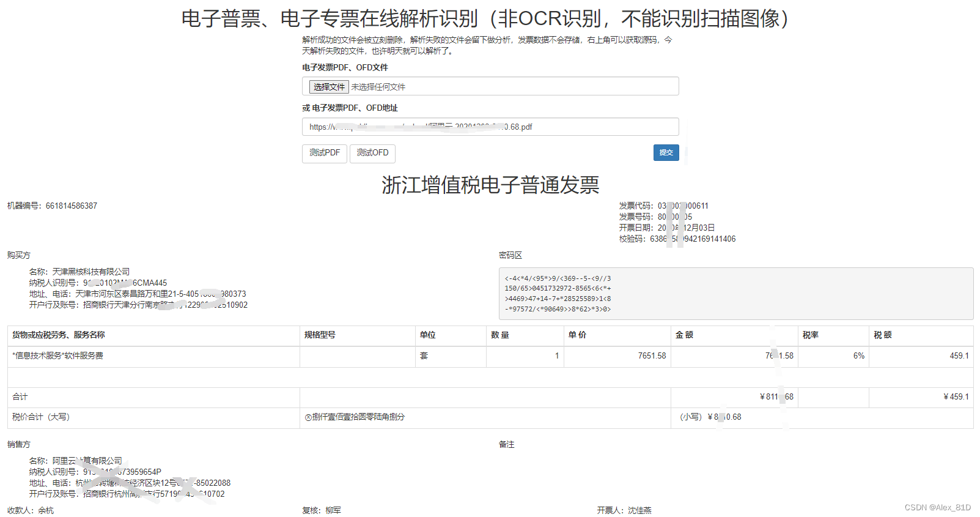Select the machine number 661814586387
Image resolution: width=980 pixels, height=517 pixels.
(x=72, y=206)
